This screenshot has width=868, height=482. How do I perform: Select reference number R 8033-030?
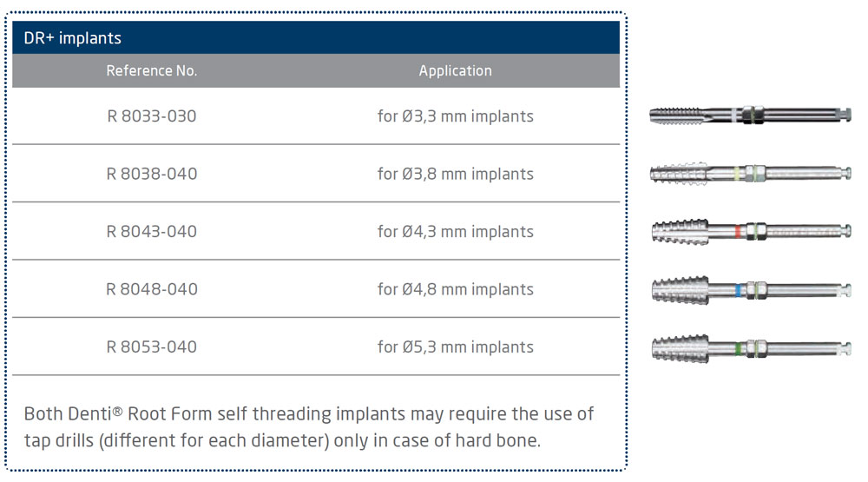click(x=152, y=116)
